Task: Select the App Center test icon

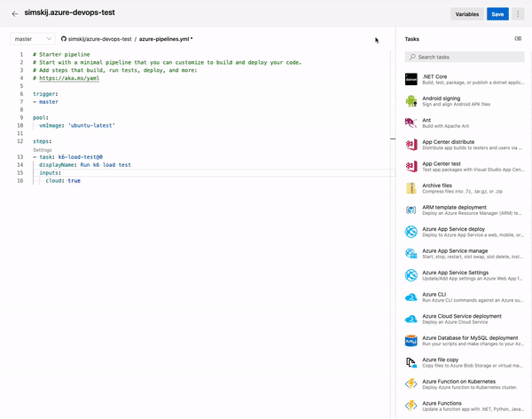Action: tap(411, 166)
